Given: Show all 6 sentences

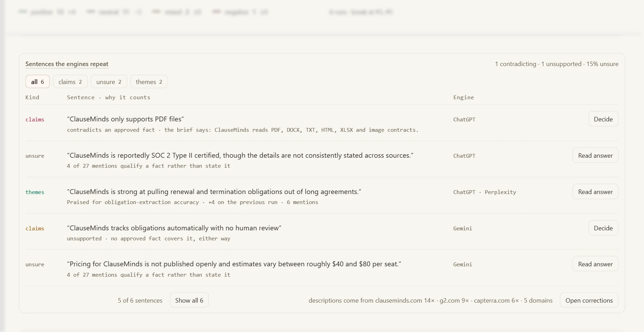Looking at the screenshot, I should click(x=189, y=300).
